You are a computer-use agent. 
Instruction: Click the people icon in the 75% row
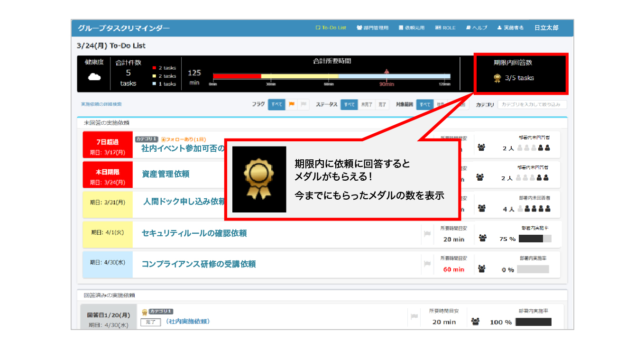[482, 239]
